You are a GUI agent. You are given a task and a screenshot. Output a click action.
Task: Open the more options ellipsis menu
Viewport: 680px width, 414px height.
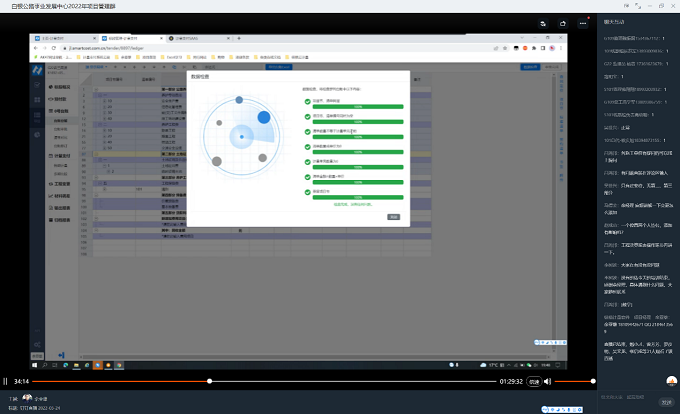point(583,22)
